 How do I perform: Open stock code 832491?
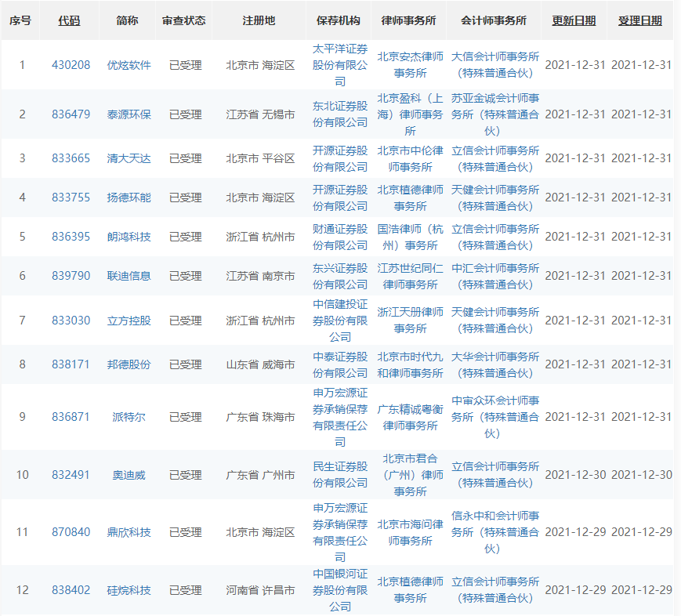pos(71,475)
